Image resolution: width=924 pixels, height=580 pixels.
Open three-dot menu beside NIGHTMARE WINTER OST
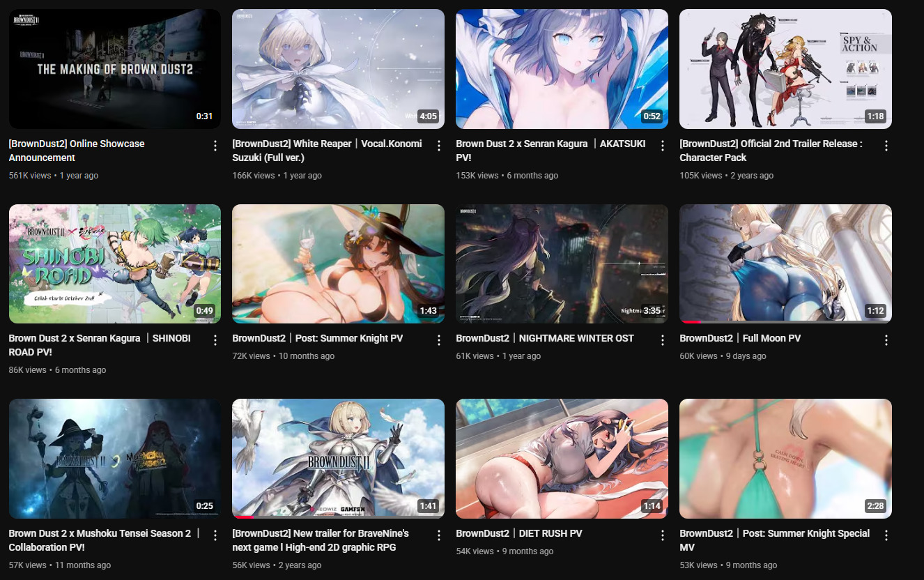point(662,340)
